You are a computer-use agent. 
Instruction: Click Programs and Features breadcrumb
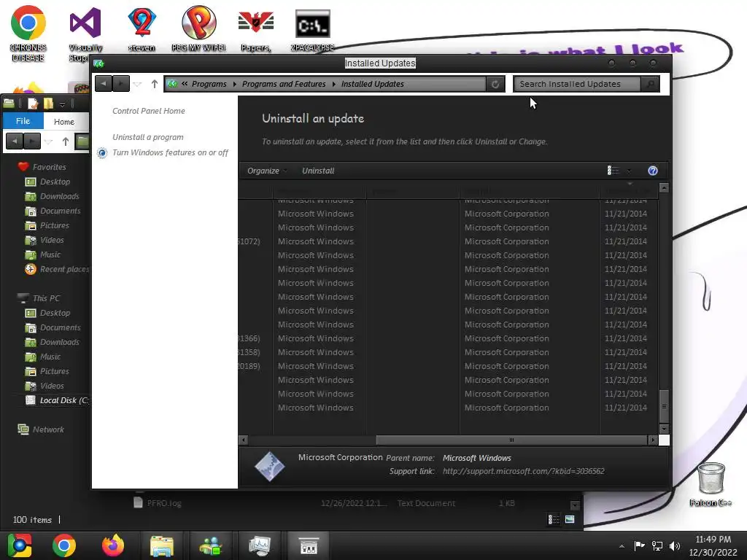[284, 84]
